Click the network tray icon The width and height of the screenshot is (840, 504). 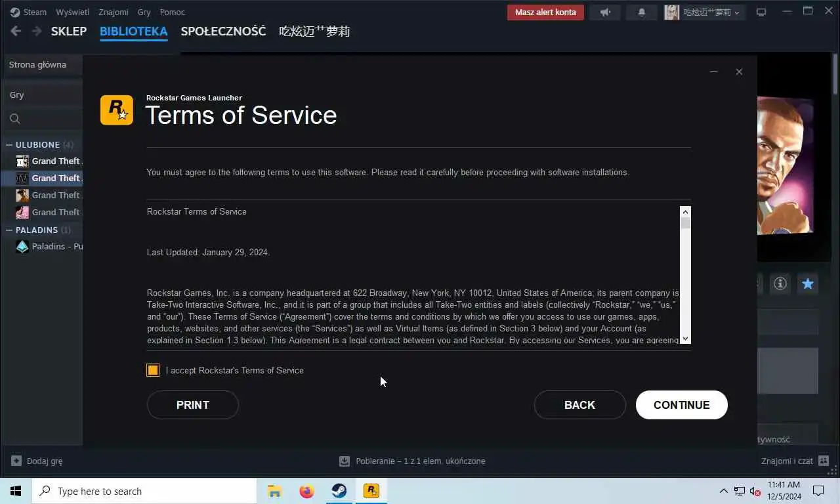(x=740, y=491)
